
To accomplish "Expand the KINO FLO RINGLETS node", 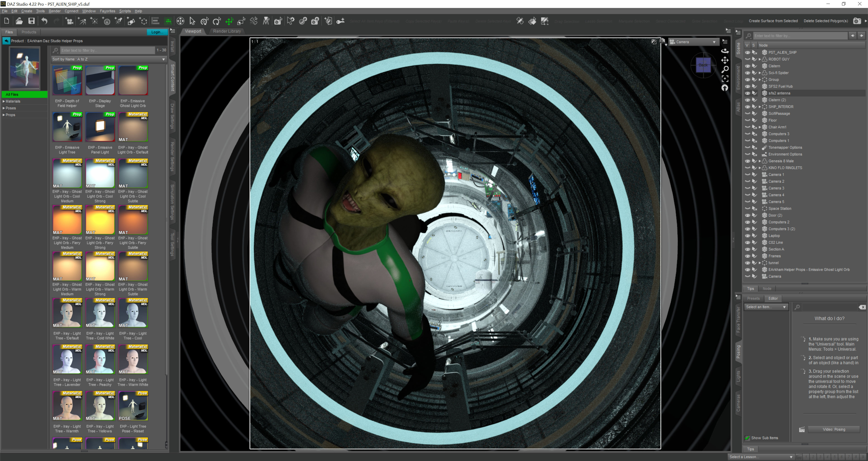I will [x=759, y=168].
